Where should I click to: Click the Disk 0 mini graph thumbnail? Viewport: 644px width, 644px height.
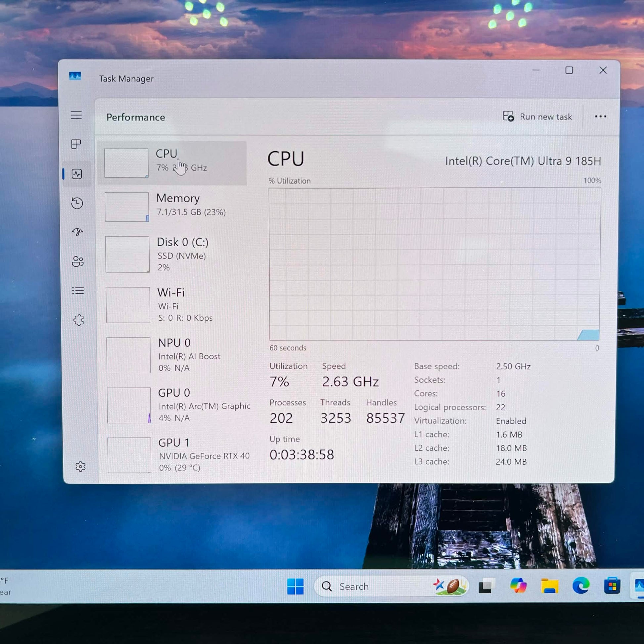pyautogui.click(x=127, y=254)
